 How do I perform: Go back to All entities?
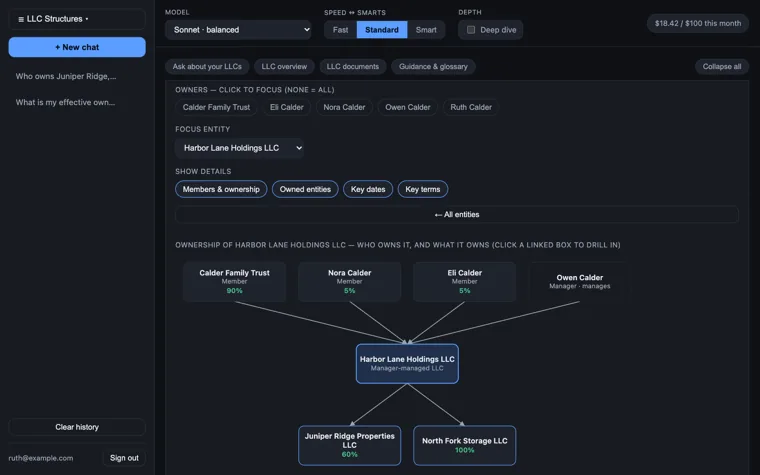point(457,214)
